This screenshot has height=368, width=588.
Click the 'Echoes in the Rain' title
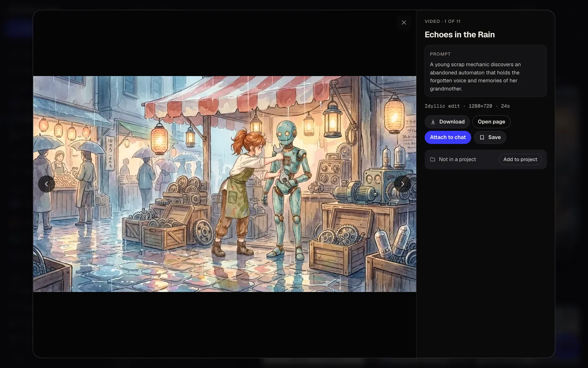pyautogui.click(x=460, y=35)
